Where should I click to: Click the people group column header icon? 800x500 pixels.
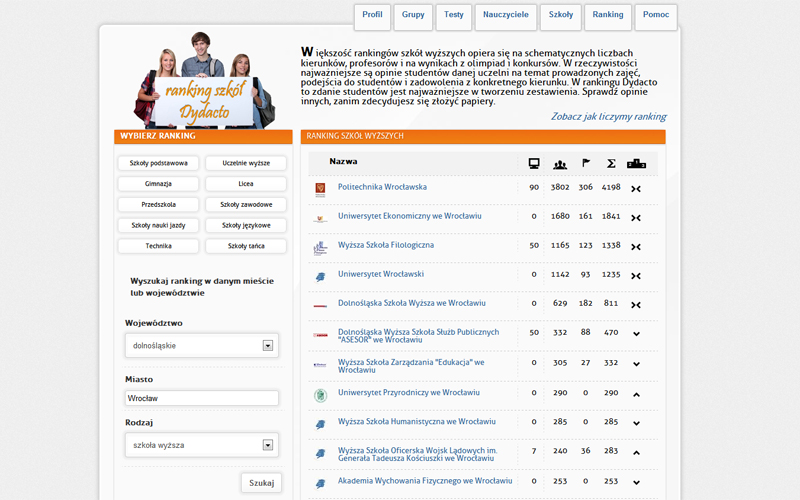coord(560,164)
